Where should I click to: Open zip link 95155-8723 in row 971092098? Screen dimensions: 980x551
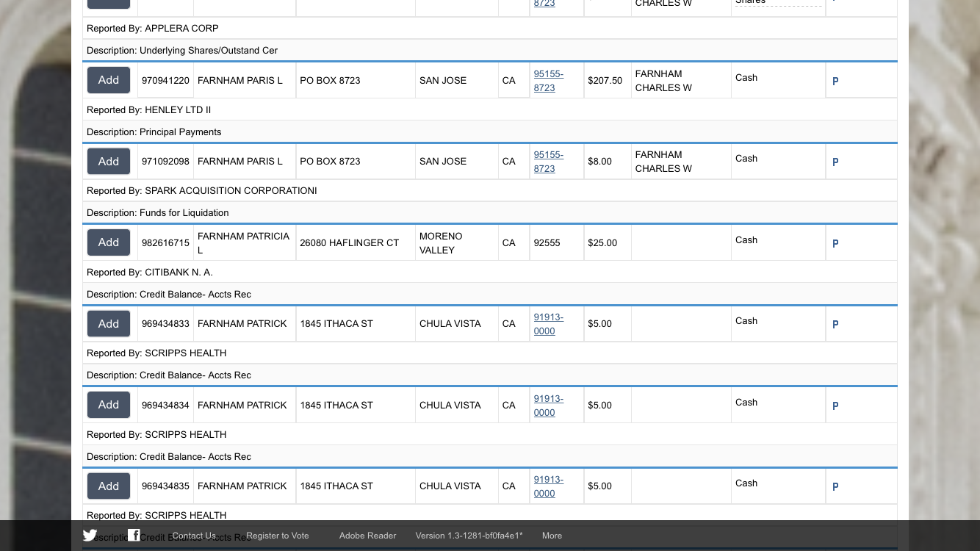tap(549, 162)
